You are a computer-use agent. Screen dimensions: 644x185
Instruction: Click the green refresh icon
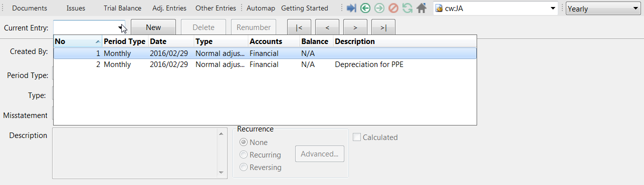pyautogui.click(x=407, y=8)
